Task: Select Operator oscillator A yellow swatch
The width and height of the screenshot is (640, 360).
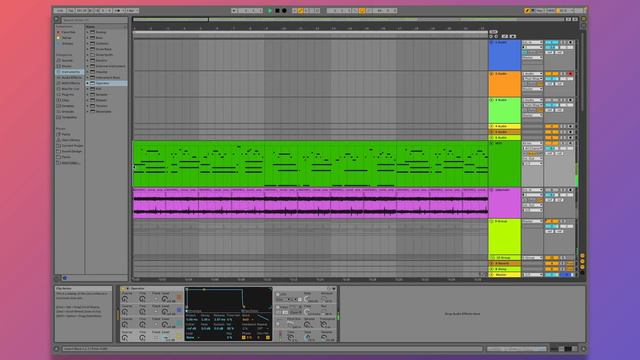Action: click(179, 336)
